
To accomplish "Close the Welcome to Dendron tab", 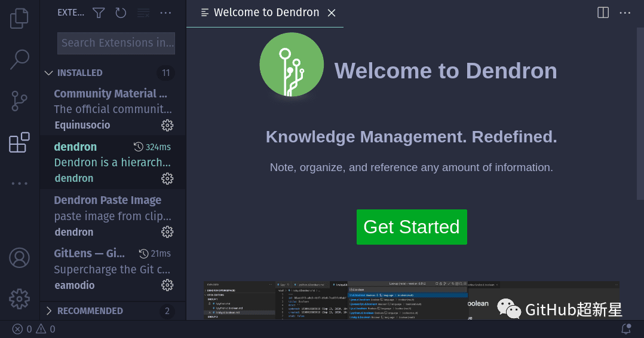I will click(332, 13).
